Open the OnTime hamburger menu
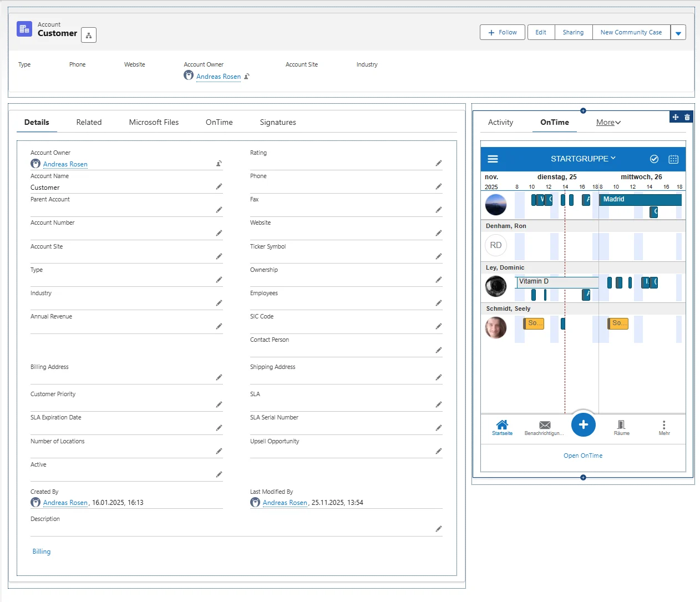Screen dimensions: 700x602 pos(493,159)
